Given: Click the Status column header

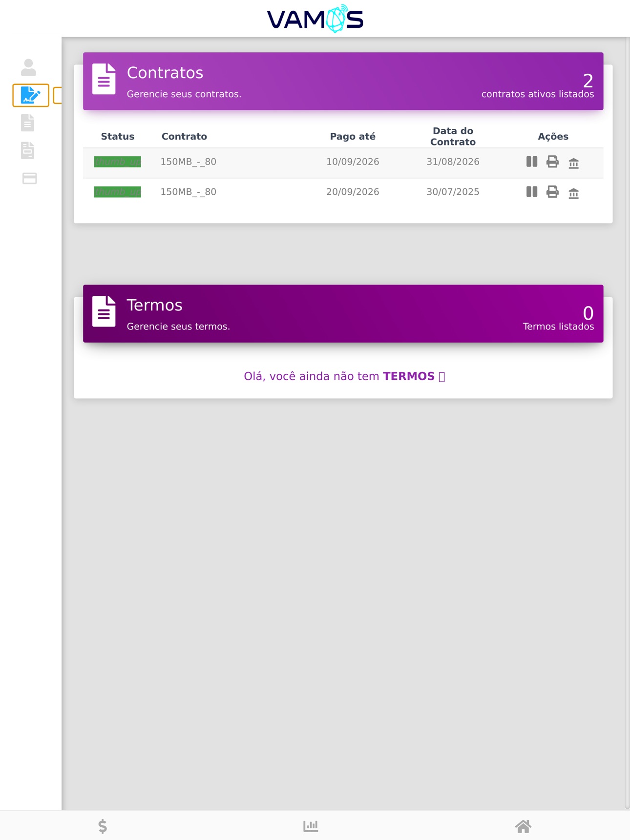Looking at the screenshot, I should [x=118, y=137].
